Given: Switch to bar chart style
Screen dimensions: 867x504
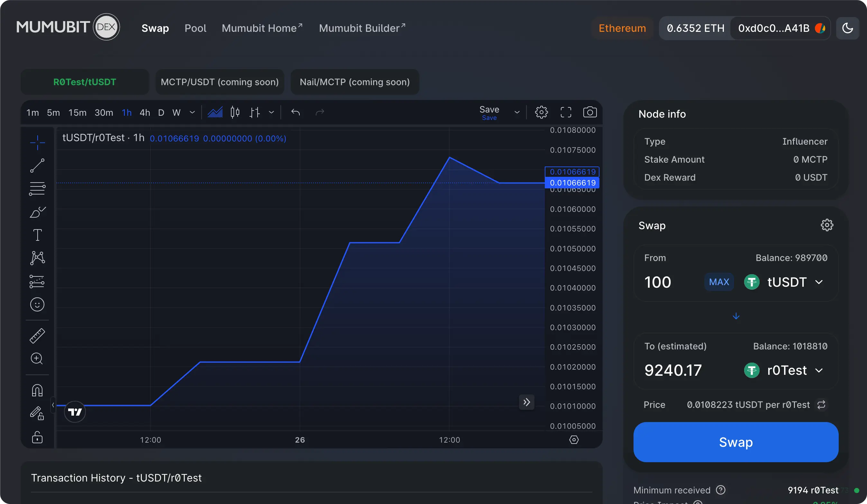Looking at the screenshot, I should [255, 113].
